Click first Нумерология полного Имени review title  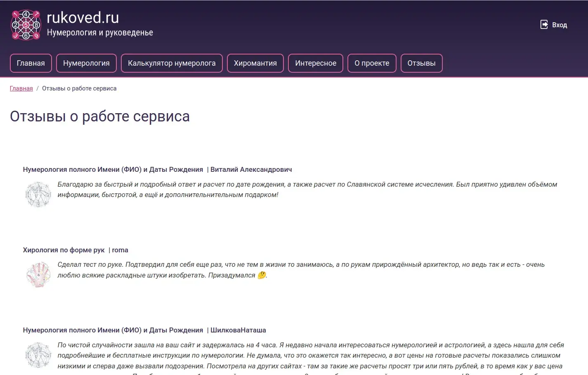click(x=113, y=169)
